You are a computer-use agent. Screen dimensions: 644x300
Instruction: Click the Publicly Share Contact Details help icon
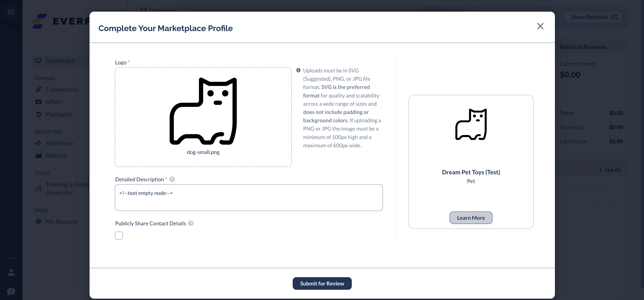pos(191,223)
